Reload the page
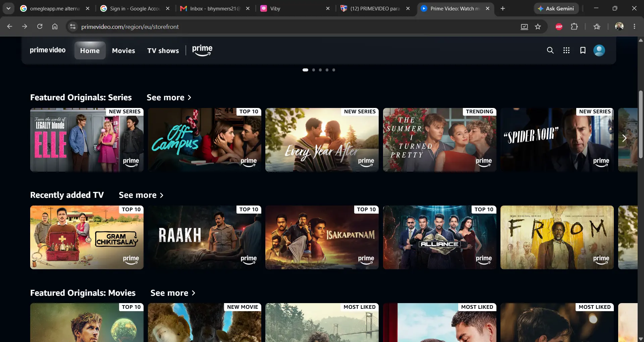 click(x=40, y=26)
